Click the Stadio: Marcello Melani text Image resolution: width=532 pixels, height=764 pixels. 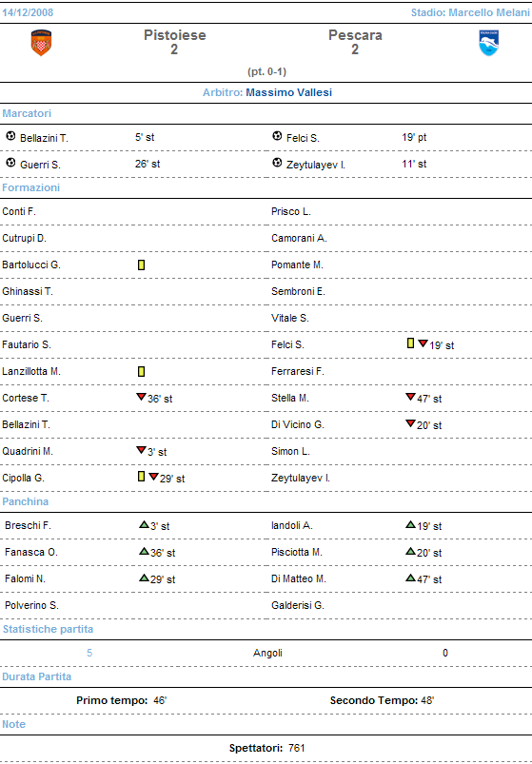click(470, 12)
